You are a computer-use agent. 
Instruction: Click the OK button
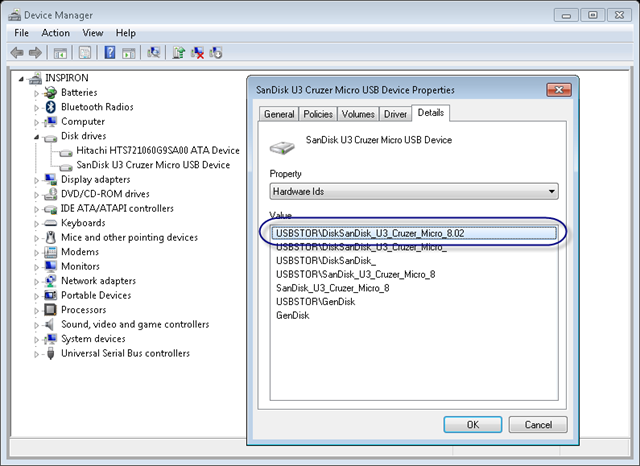coord(473,425)
